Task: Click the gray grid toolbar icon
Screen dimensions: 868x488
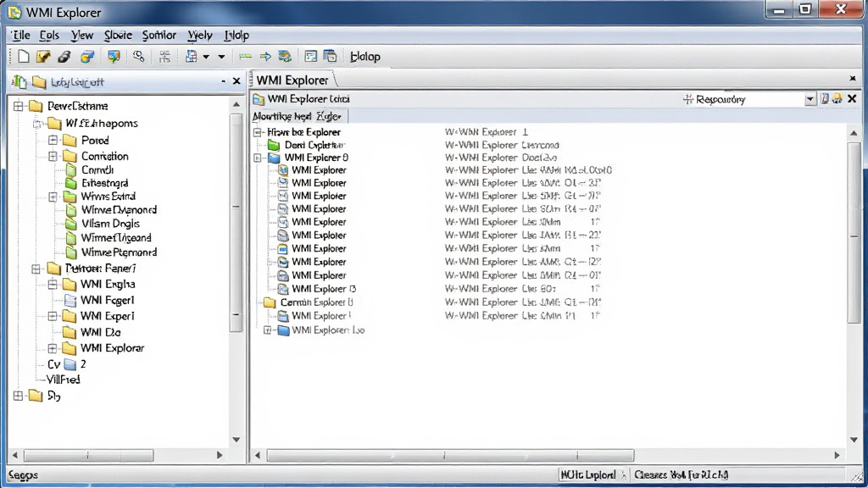Action: click(x=164, y=57)
